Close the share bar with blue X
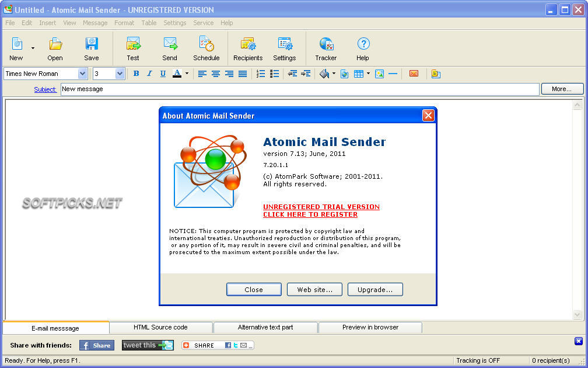The width and height of the screenshot is (588, 368). coord(579,341)
